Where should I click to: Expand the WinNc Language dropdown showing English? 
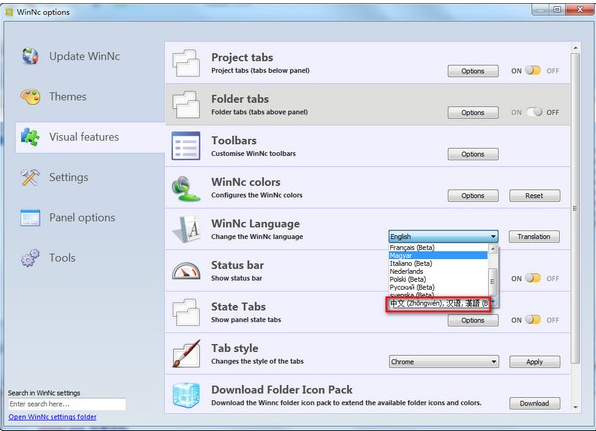pyautogui.click(x=443, y=236)
